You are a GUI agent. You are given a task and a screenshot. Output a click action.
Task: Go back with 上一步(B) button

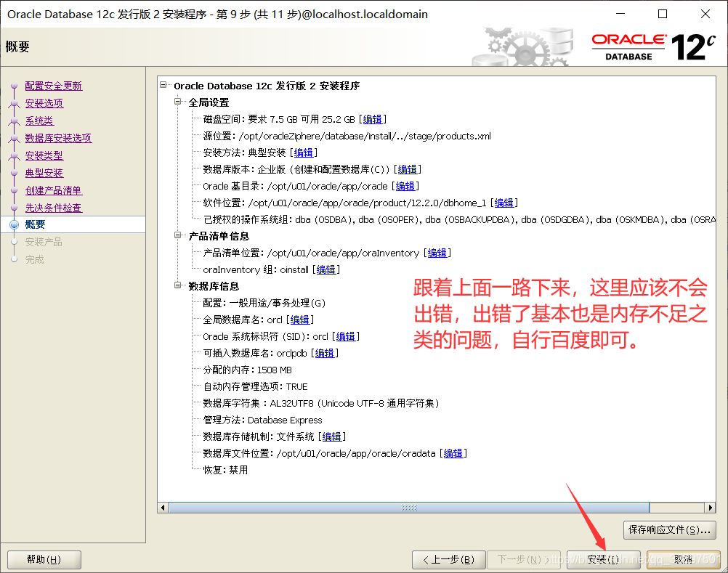pyautogui.click(x=448, y=559)
